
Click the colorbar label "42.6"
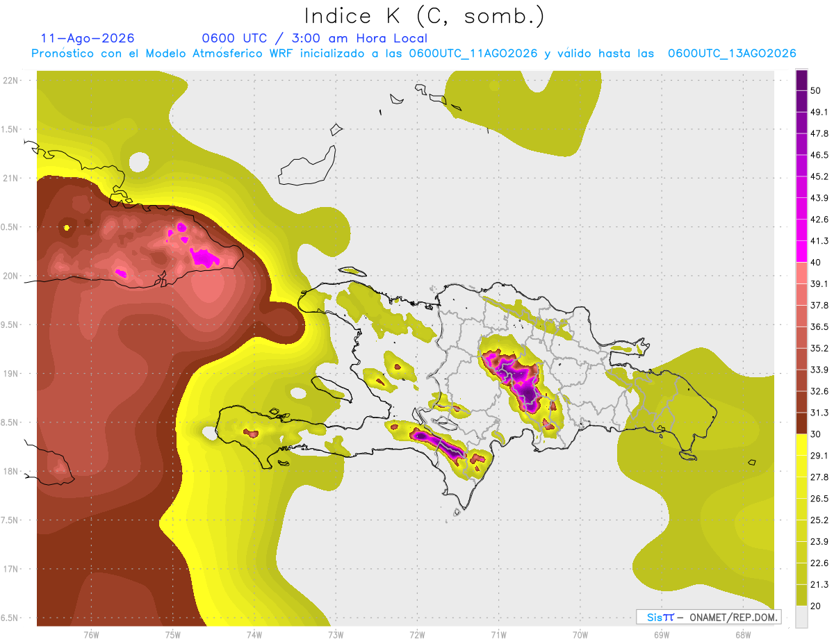point(819,220)
